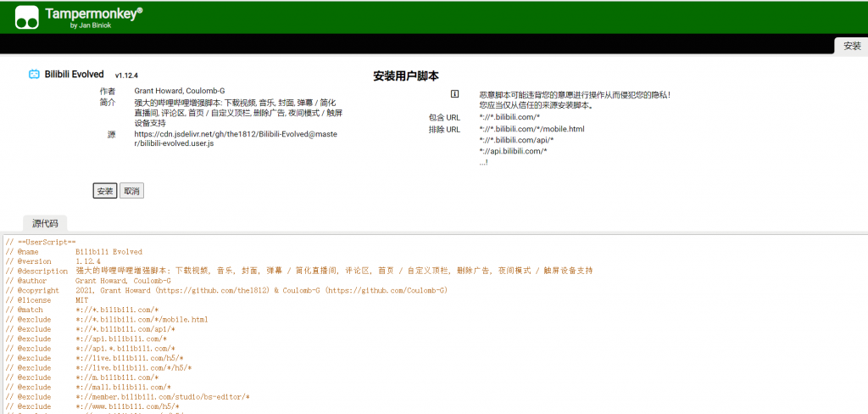Click the Bilibili Evolved script name
Image resolution: width=868 pixels, height=414 pixels.
pos(75,75)
